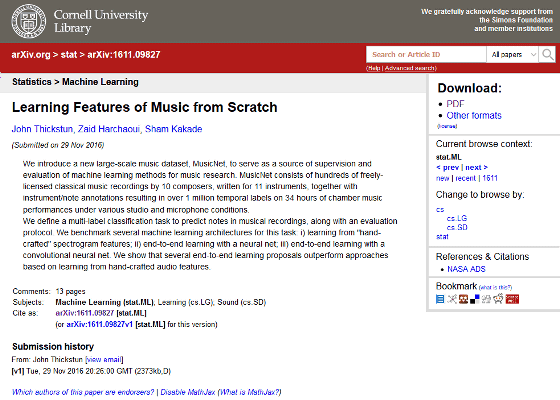560x400 pixels.
Task: Open the arXiv.org breadcrumb link
Action: tap(31, 55)
